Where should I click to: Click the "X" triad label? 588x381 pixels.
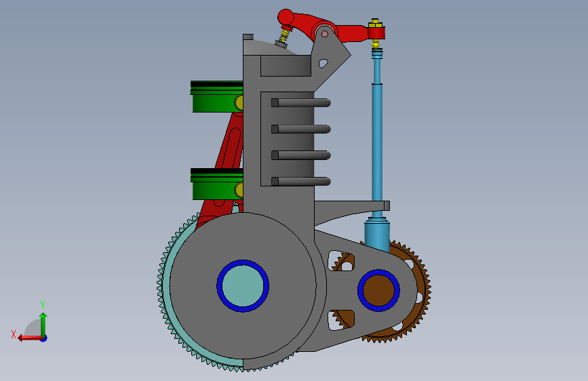tap(14, 334)
